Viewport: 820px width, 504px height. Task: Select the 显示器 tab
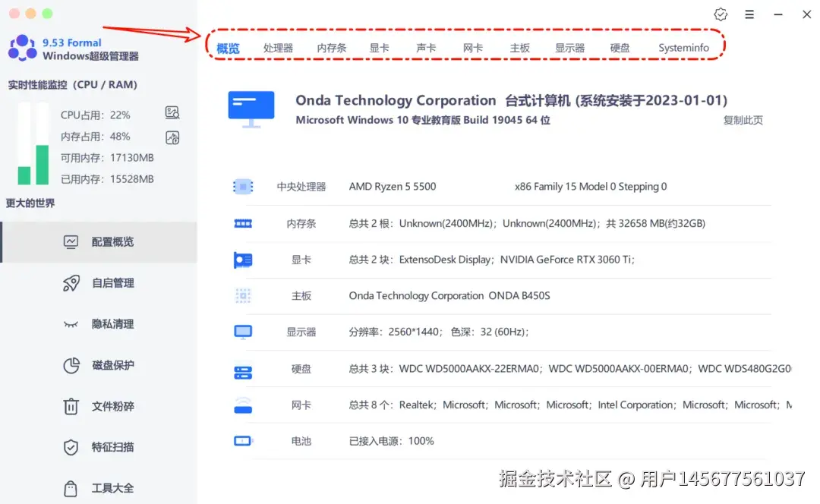click(x=569, y=48)
